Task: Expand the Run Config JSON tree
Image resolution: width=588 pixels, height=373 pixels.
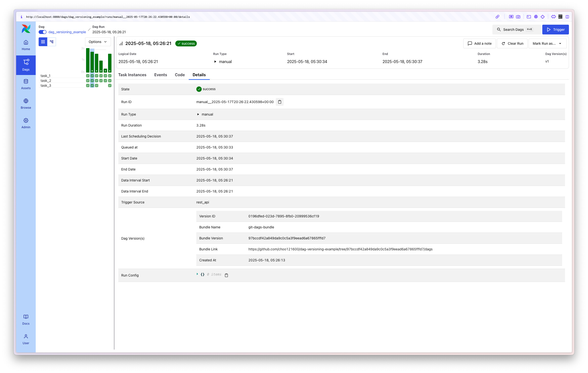Action: [x=197, y=274]
